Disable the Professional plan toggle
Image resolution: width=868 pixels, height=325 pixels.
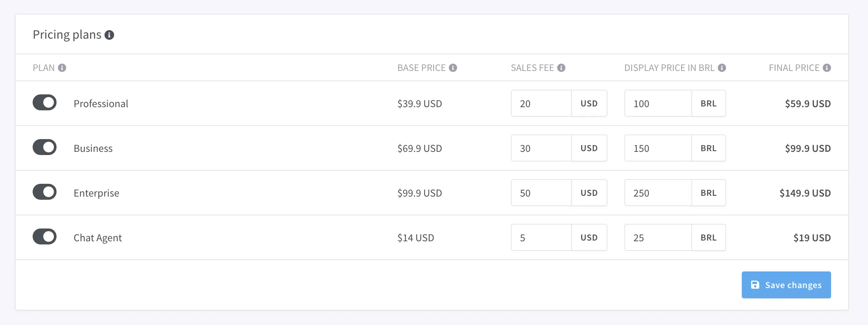coord(45,103)
